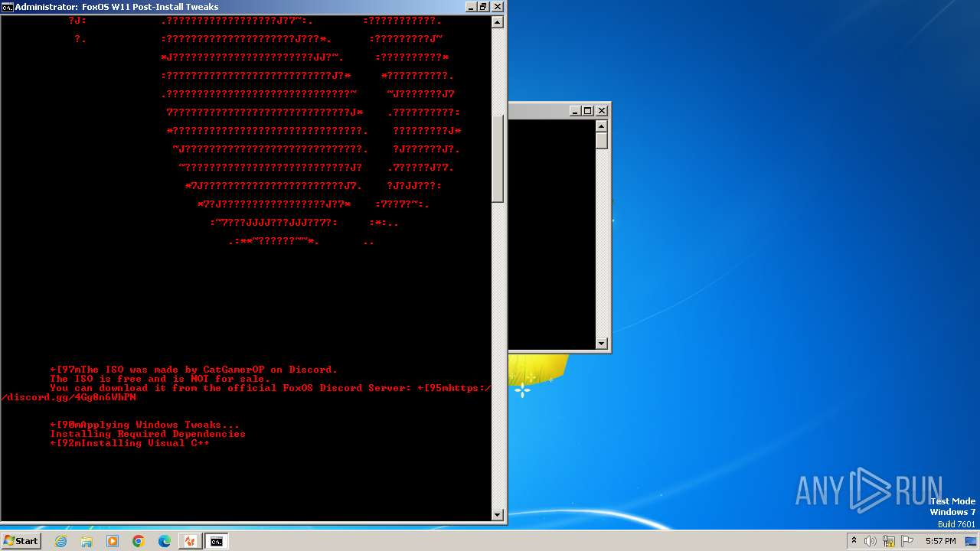Open the Action Center flag icon
980x551 pixels.
[x=907, y=541]
